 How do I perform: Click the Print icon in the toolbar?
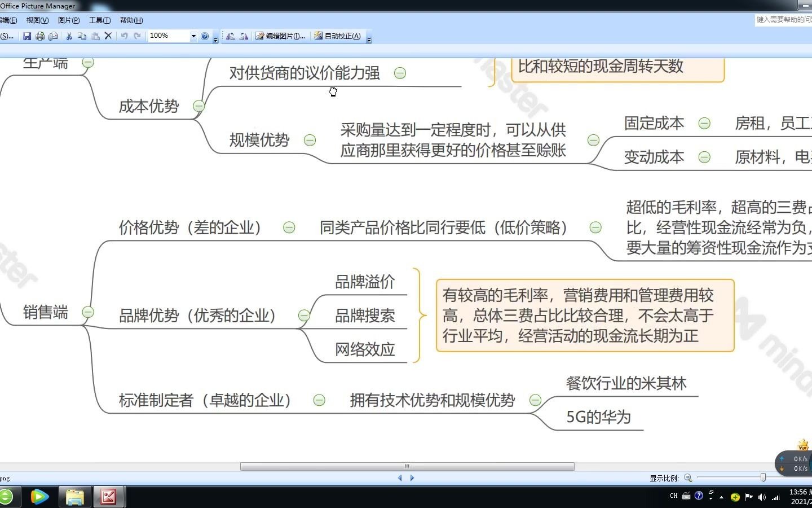click(40, 36)
